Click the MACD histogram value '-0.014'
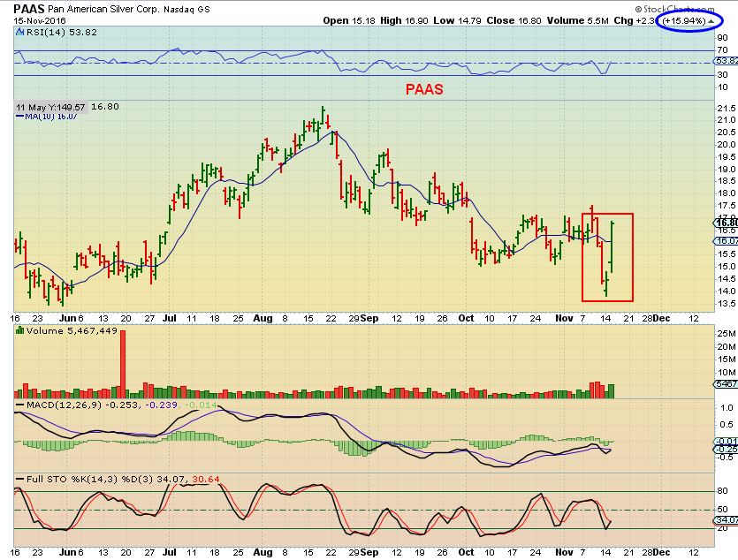Viewport: 738px width, 560px height. (x=201, y=405)
